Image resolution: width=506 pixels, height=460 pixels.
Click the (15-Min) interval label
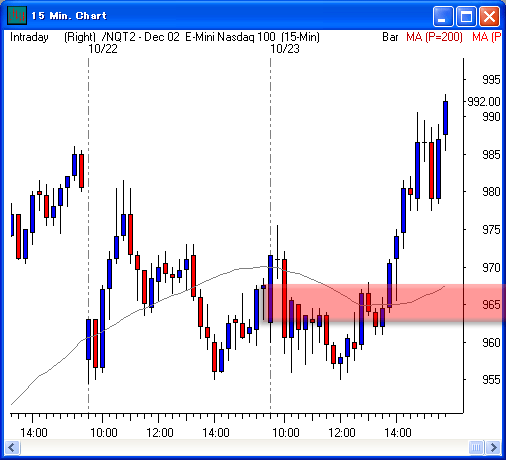pos(300,37)
